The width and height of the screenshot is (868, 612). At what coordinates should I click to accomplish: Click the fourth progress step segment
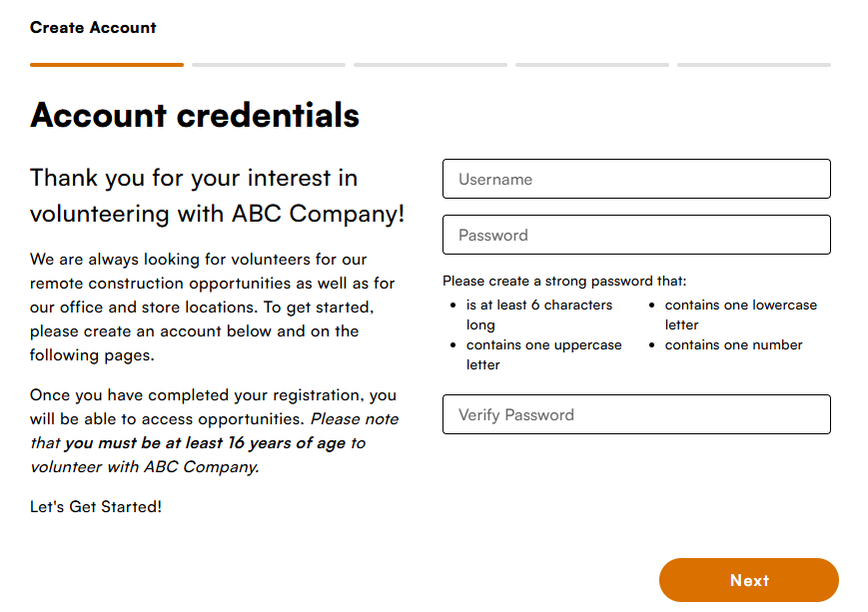[591, 65]
